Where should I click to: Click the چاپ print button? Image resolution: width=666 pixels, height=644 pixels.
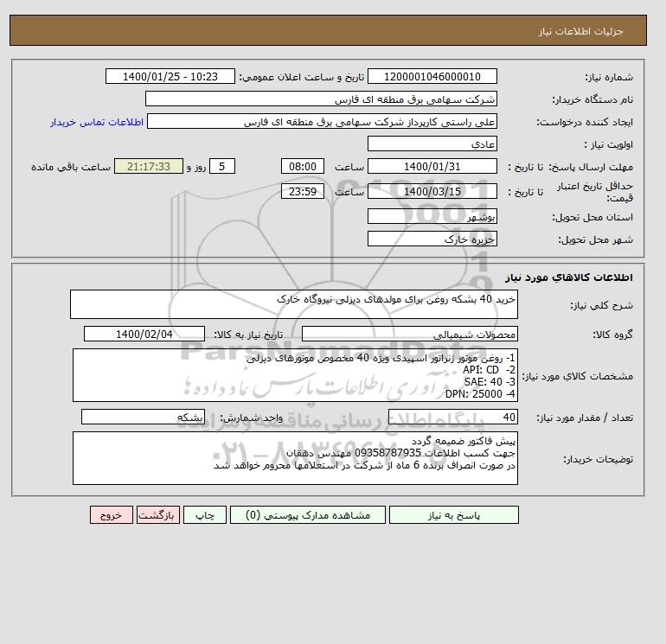tap(205, 515)
